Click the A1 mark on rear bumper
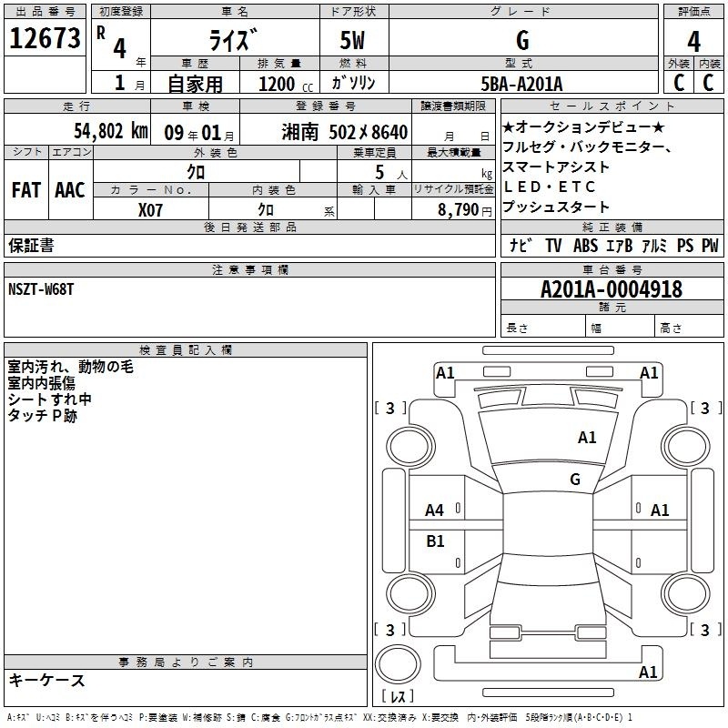The width and height of the screenshot is (728, 728). click(x=648, y=672)
